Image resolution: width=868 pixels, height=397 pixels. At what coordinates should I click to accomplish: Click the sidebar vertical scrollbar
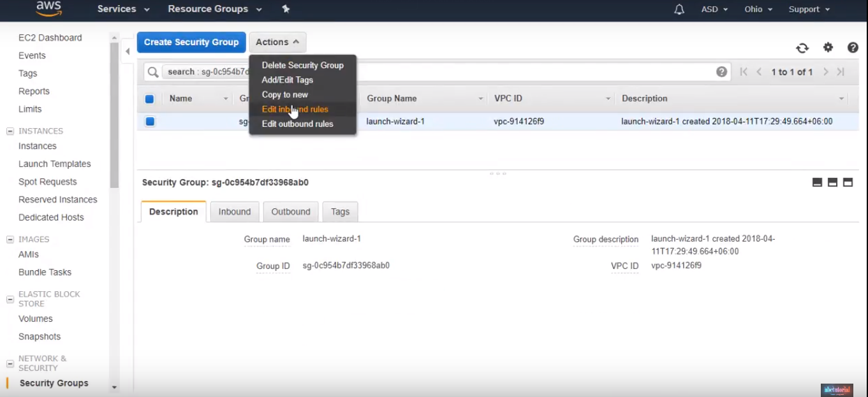[x=114, y=115]
